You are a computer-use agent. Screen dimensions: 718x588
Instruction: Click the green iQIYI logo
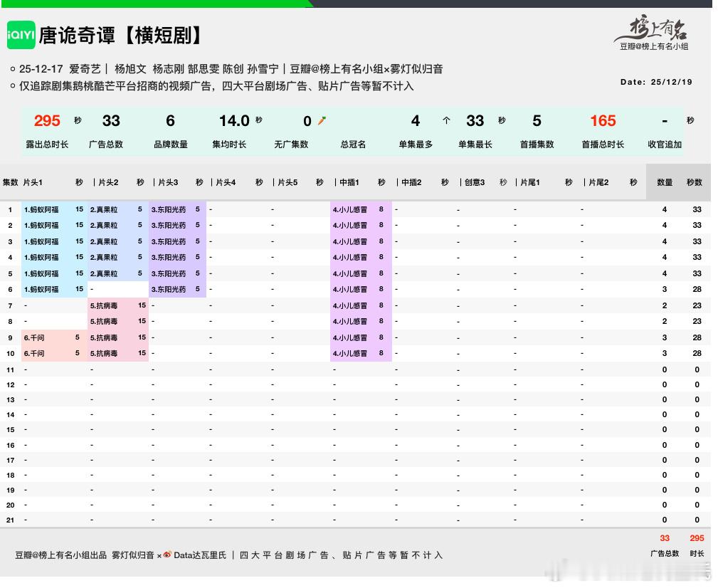pyautogui.click(x=21, y=35)
